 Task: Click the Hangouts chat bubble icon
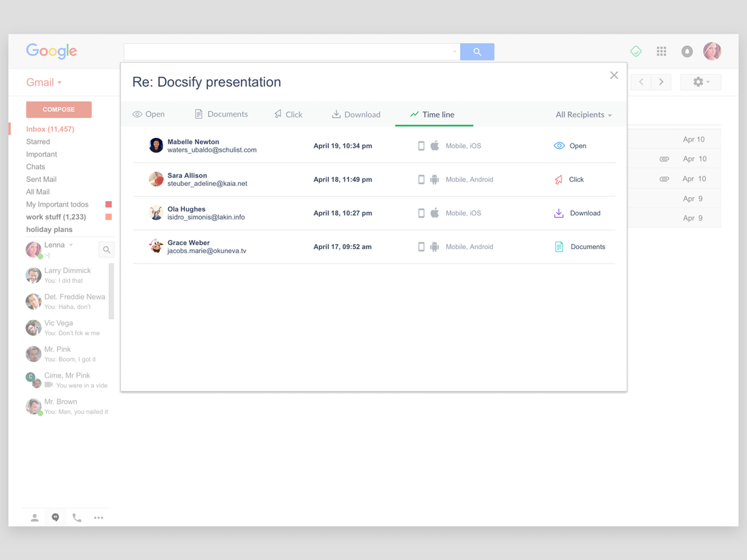pos(56,517)
